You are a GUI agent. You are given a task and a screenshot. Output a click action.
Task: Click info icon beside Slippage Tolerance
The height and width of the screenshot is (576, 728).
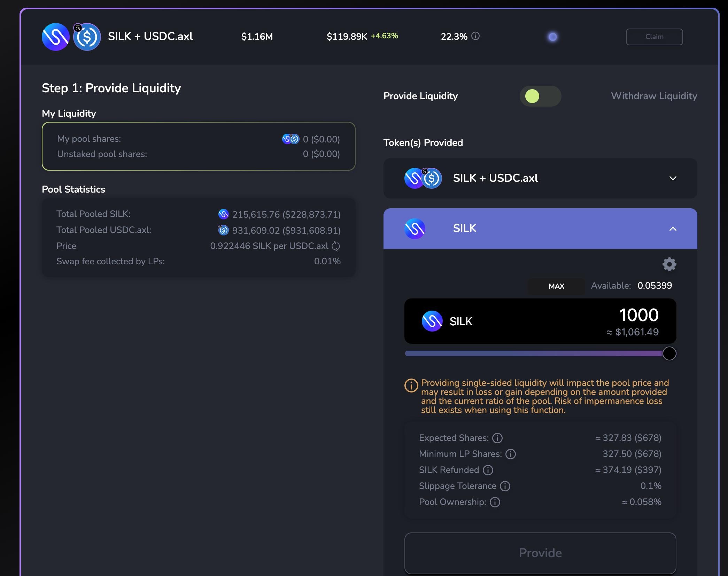505,486
